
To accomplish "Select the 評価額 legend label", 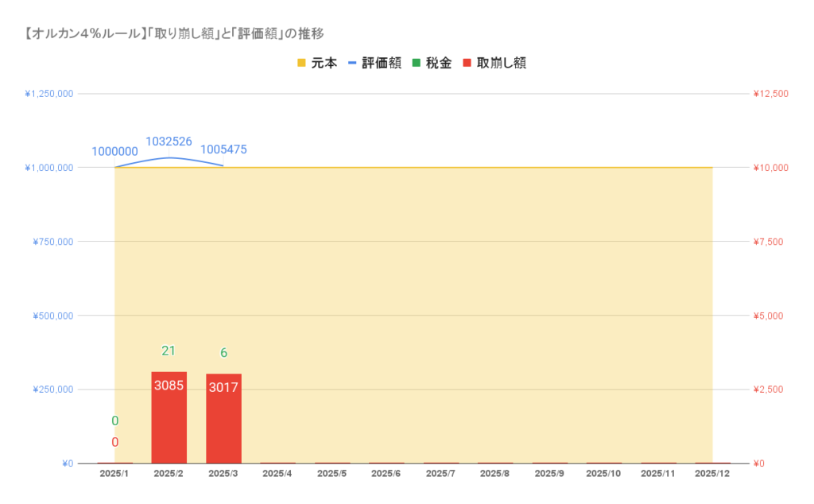I will (x=382, y=64).
